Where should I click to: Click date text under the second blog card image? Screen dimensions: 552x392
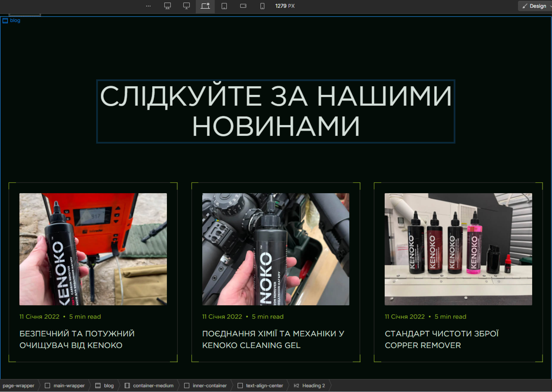222,317
